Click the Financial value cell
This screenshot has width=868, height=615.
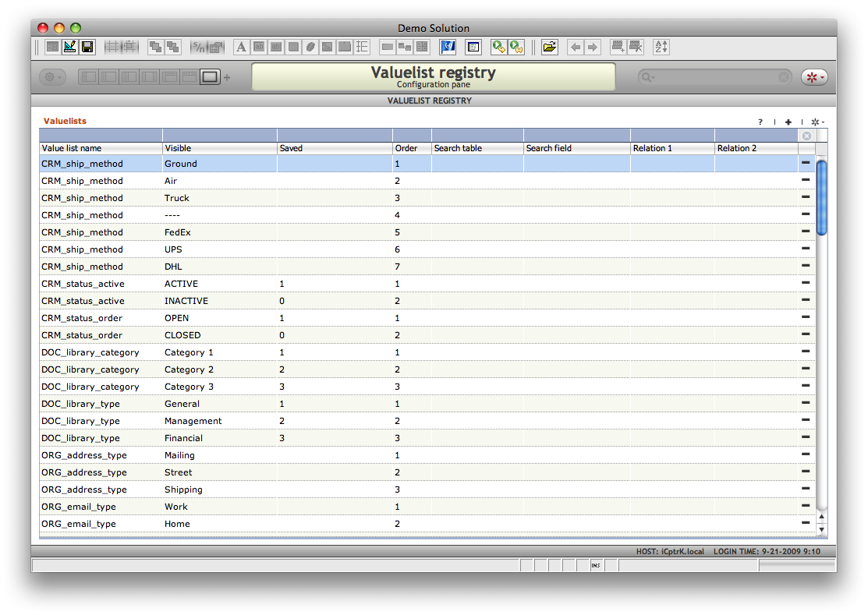pos(220,438)
